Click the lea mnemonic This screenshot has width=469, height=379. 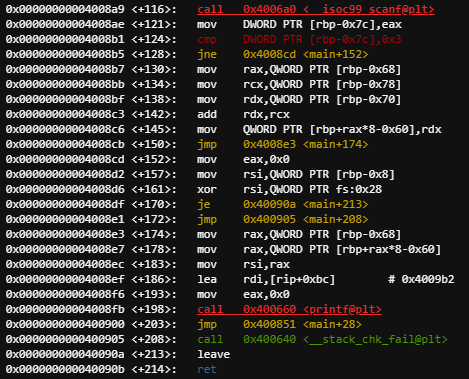207,279
